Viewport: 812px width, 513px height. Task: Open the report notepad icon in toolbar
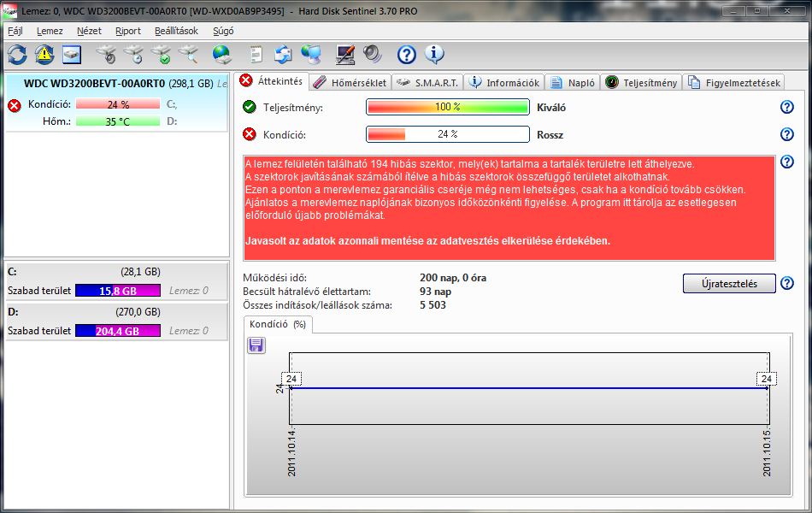click(256, 55)
